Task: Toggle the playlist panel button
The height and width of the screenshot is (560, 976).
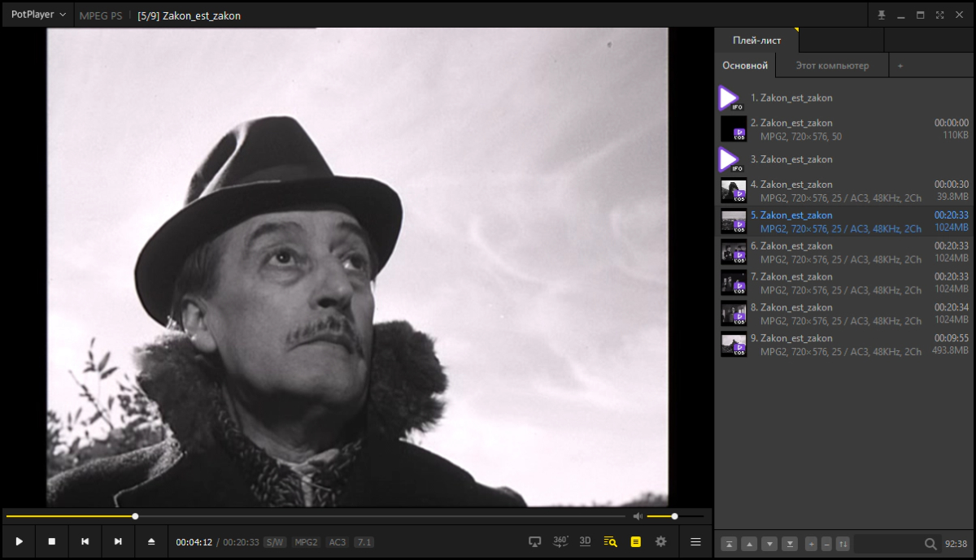Action: click(636, 541)
